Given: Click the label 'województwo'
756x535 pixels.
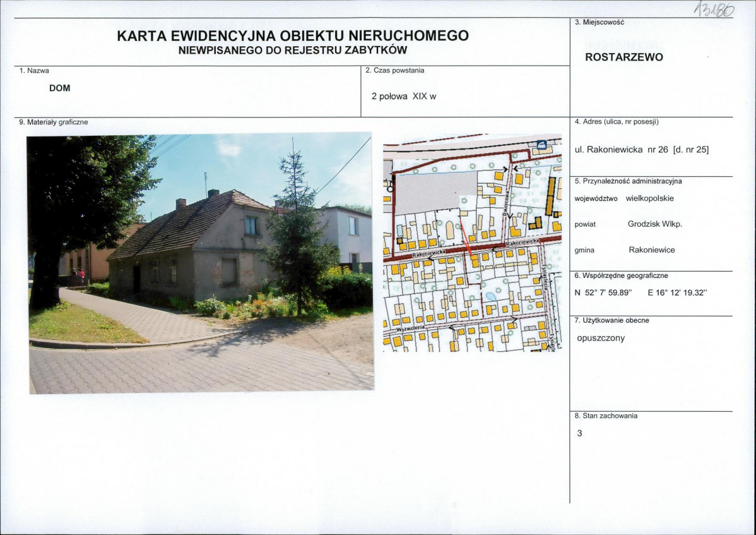Looking at the screenshot, I should 596,199.
